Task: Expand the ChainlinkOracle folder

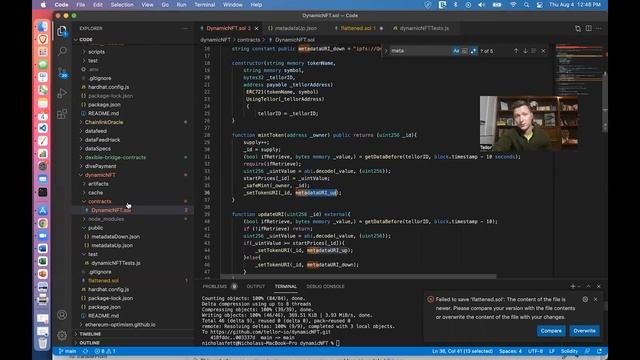Action: (133, 122)
